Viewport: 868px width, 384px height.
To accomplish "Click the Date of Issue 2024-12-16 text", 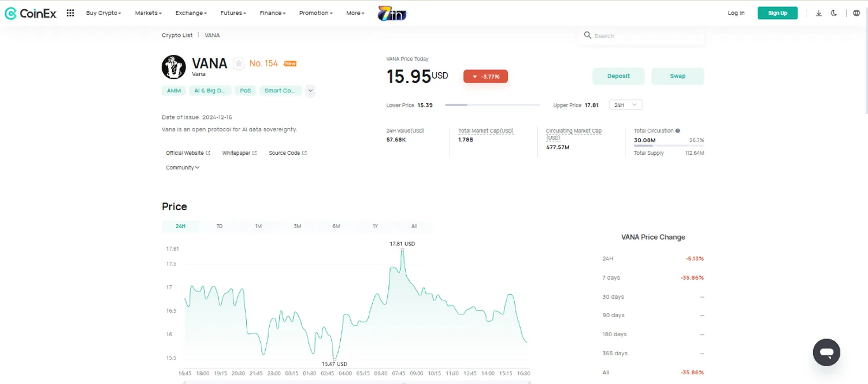I will pos(197,117).
